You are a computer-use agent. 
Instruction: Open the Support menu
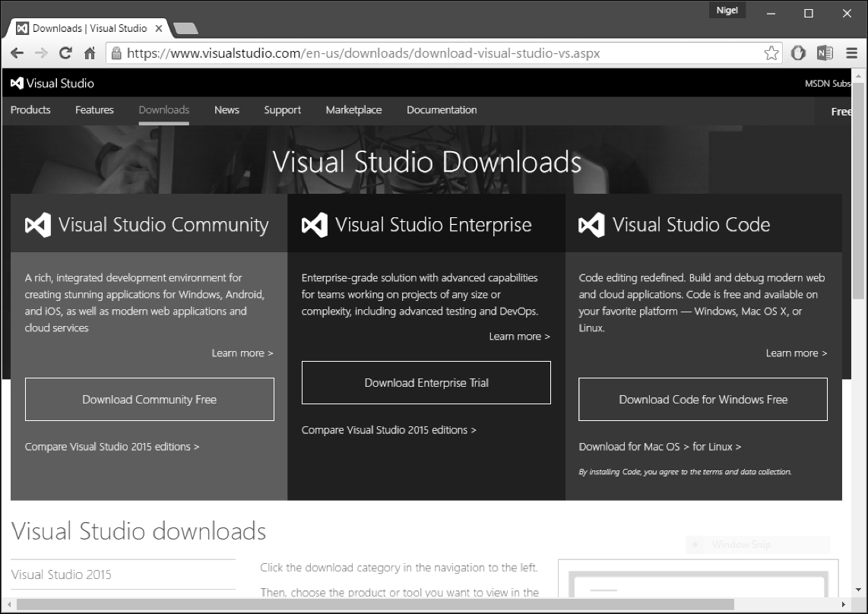click(282, 109)
